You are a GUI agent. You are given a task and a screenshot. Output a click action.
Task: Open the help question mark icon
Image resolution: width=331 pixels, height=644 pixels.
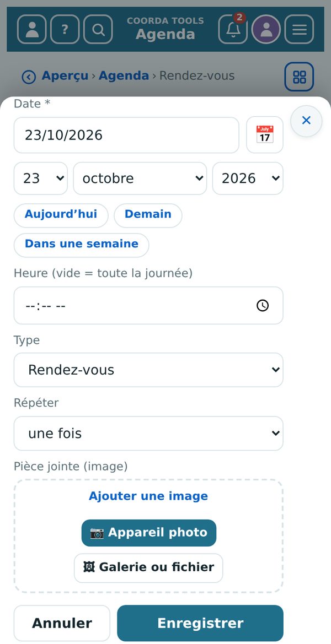click(x=65, y=29)
